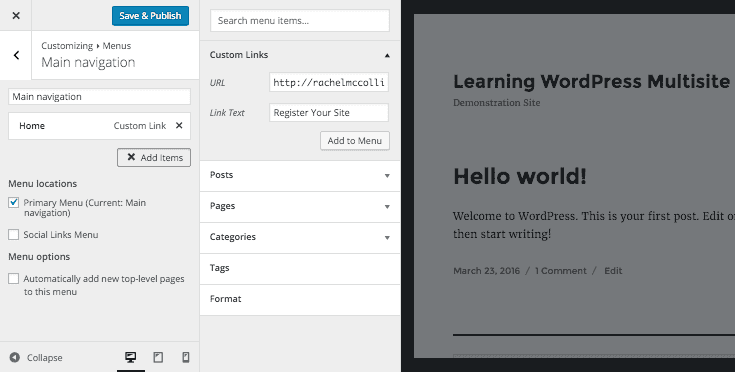Enable automatically add new top-level pages

pos(14,279)
